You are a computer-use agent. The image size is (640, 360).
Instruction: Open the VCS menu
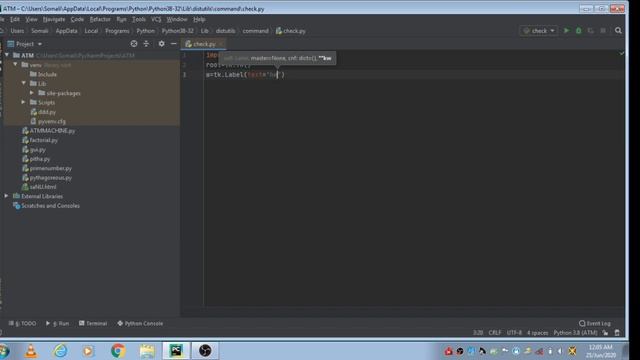156,19
